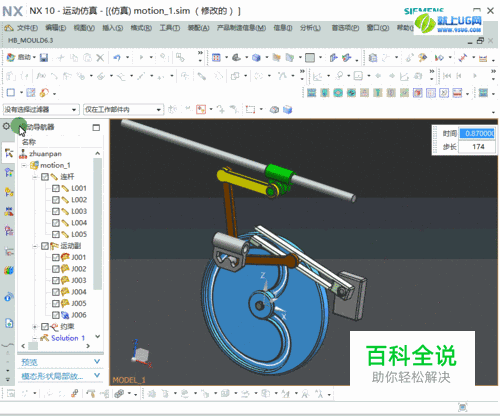Click the red-framed selection icon in selection bar
This screenshot has height=416, width=500.
pyautogui.click(x=201, y=109)
